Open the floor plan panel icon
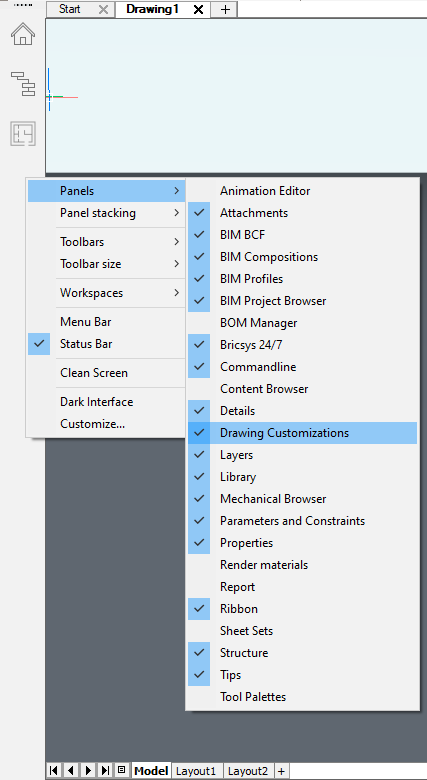Image resolution: width=427 pixels, height=780 pixels. (23, 133)
